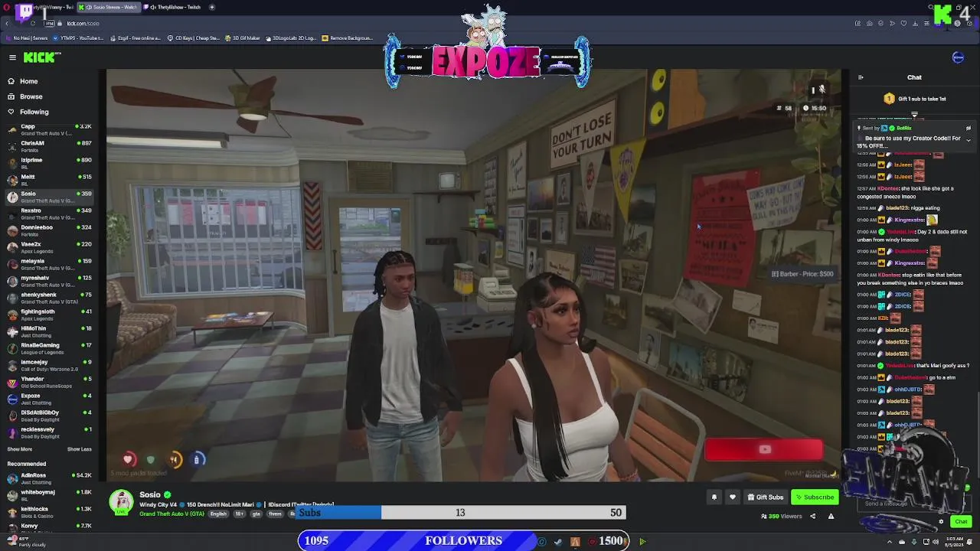Image resolution: width=980 pixels, height=551 pixels.
Task: Expand the gifter leaderboard handle
Action: click(914, 115)
